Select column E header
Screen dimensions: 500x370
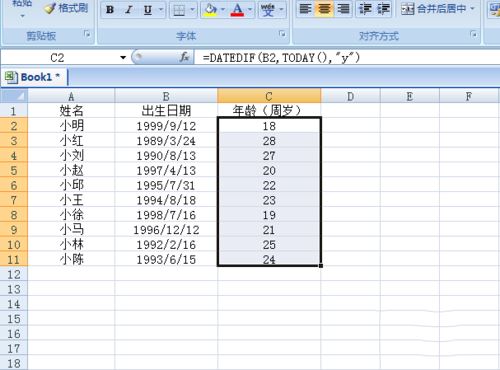click(x=410, y=96)
